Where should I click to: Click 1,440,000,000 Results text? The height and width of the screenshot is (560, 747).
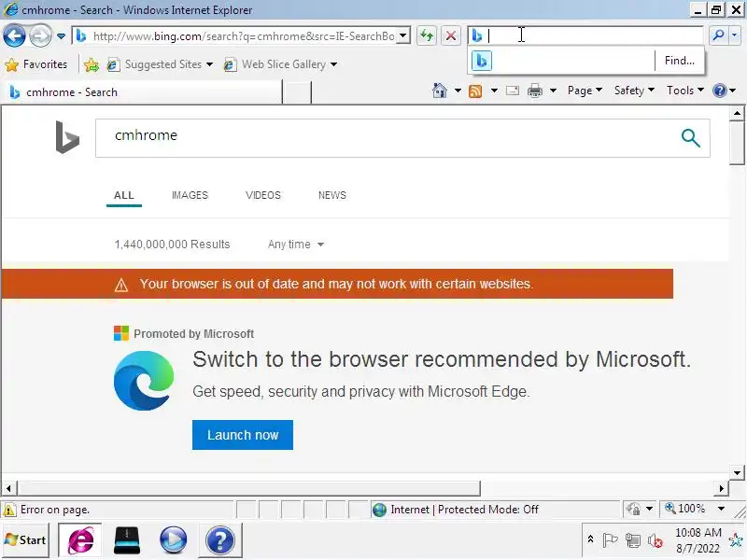(172, 245)
